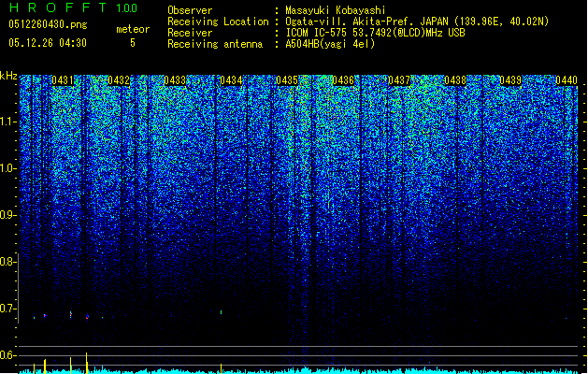Image resolution: width=588 pixels, height=374 pixels.
Task: Click the "Receiver" field label
Action: tap(190, 33)
